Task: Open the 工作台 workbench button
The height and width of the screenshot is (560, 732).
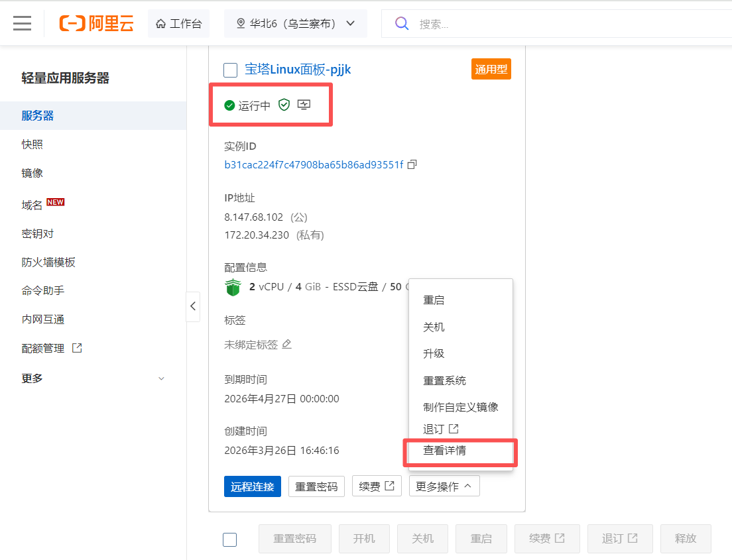Action: tap(179, 23)
